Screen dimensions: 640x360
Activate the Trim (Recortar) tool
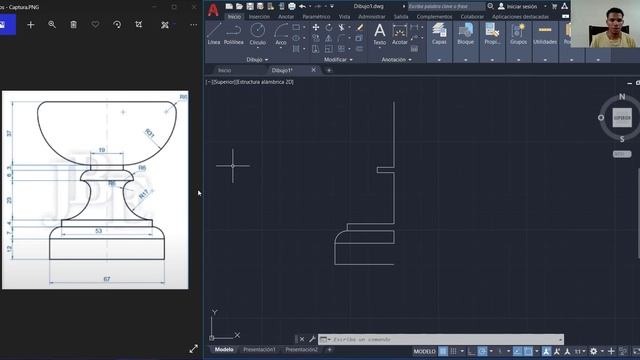(342, 27)
